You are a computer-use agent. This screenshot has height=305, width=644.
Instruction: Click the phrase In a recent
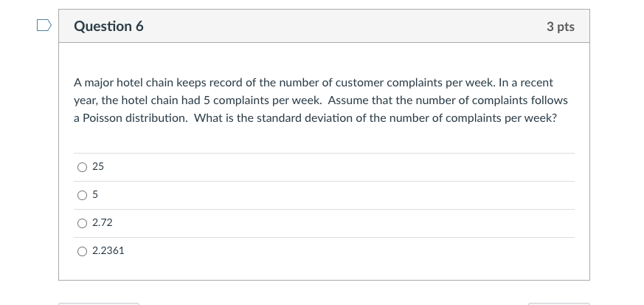click(526, 83)
